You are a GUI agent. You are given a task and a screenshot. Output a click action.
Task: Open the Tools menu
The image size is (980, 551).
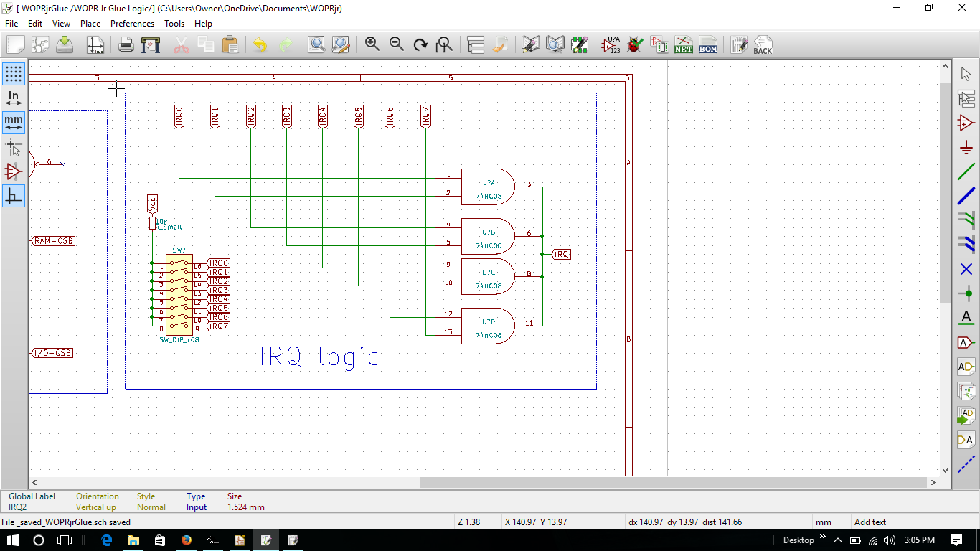click(174, 24)
